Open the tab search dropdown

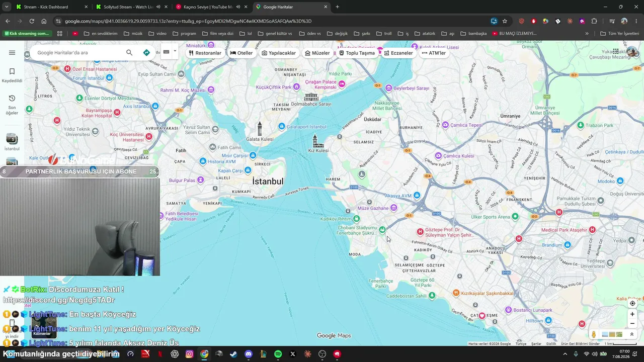[x=7, y=7]
